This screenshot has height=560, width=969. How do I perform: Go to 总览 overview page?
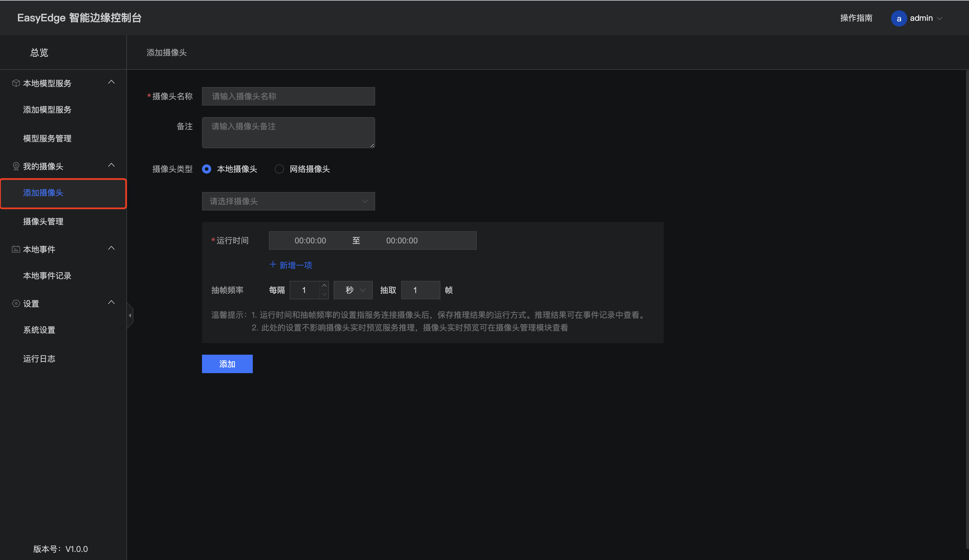click(39, 52)
